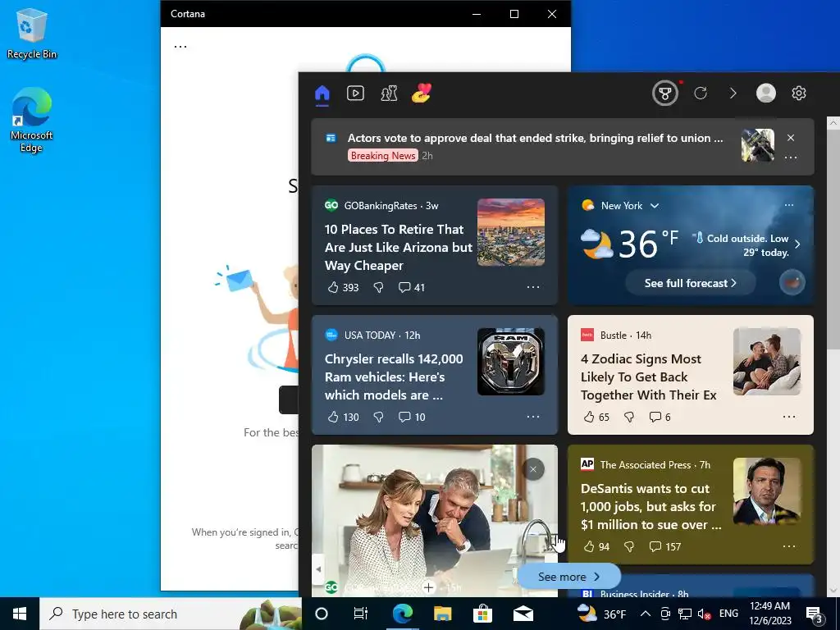Image resolution: width=840 pixels, height=630 pixels.
Task: Open the Actors vote breaking news headline
Action: click(x=536, y=138)
